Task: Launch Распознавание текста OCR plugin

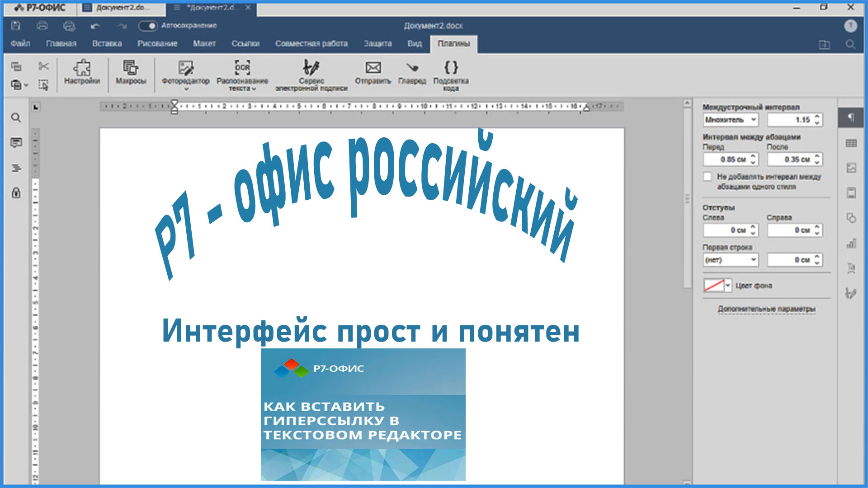Action: 242,75
